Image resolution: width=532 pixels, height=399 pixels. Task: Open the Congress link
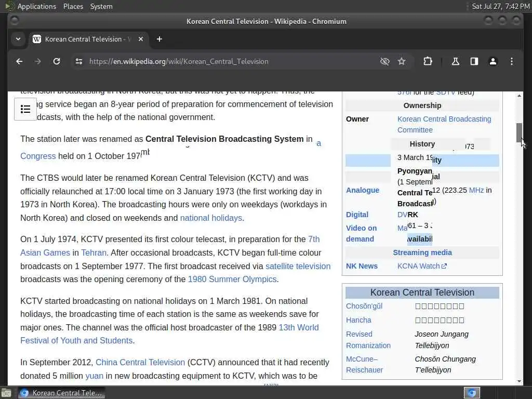(38, 156)
